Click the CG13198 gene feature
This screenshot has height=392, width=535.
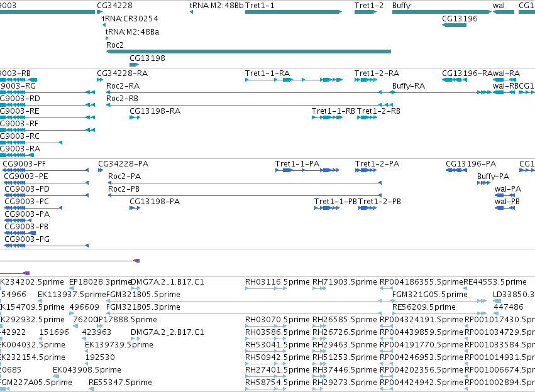pyautogui.click(x=134, y=65)
